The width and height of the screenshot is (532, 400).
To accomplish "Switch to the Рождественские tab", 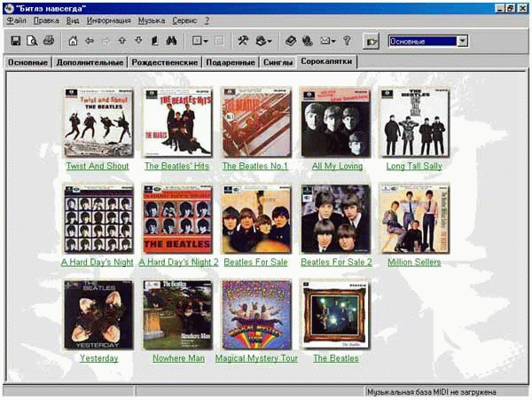I will click(x=165, y=62).
